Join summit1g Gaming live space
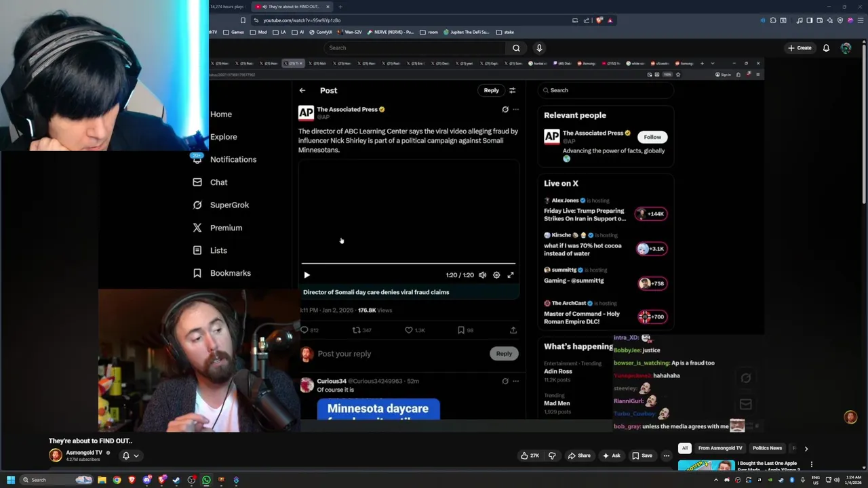868x488 pixels. pyautogui.click(x=652, y=283)
